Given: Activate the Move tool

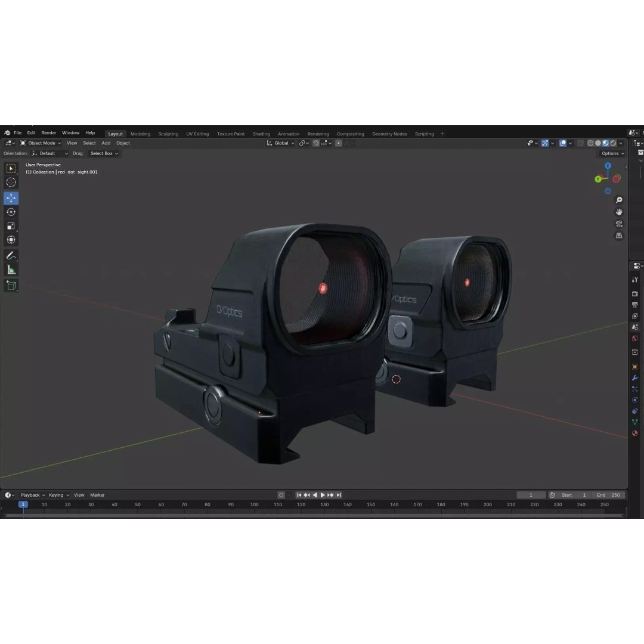Looking at the screenshot, I should pyautogui.click(x=11, y=198).
